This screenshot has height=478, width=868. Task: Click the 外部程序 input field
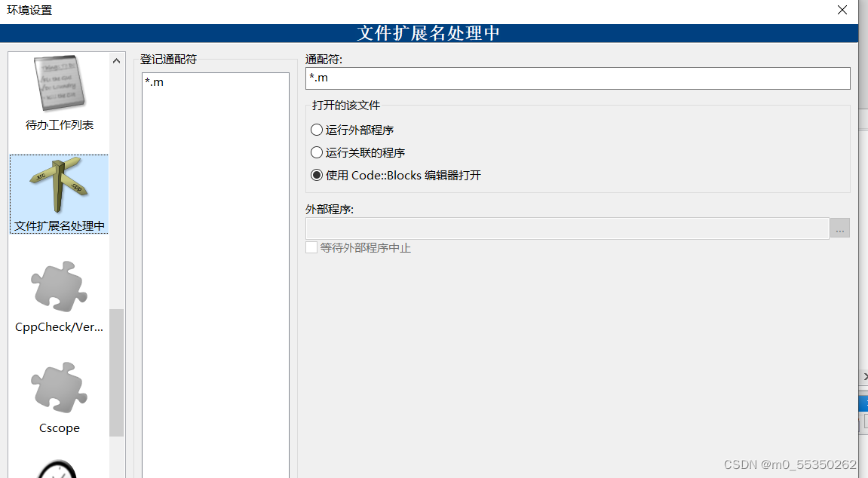[x=567, y=228]
